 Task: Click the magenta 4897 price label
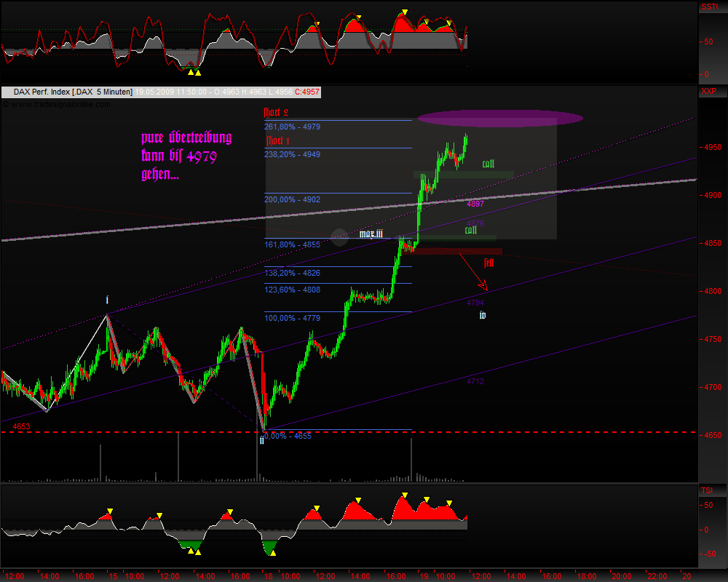tap(475, 204)
